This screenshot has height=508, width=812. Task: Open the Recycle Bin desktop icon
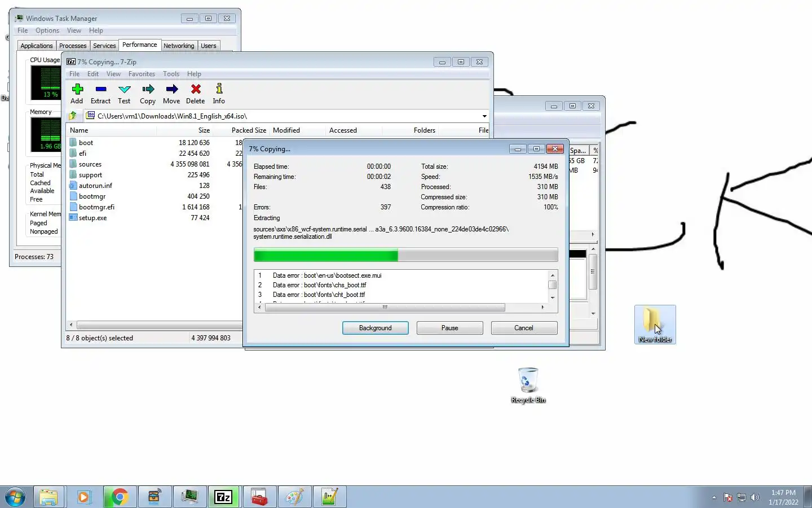point(528,386)
